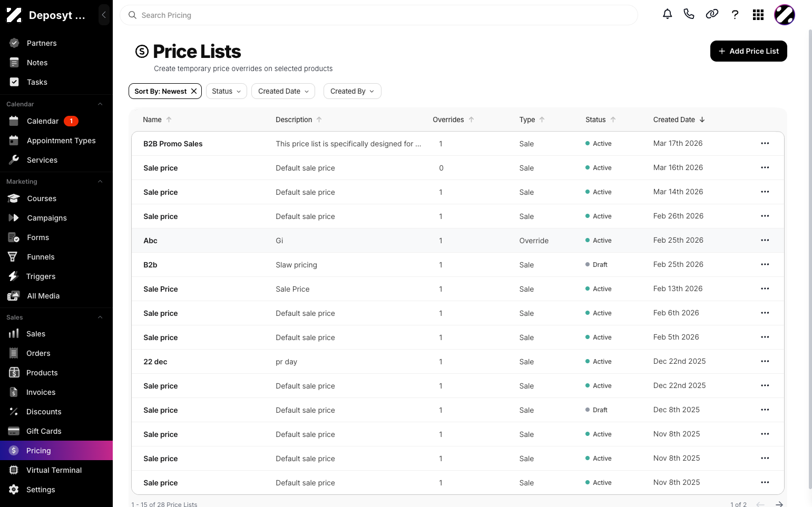Click the link chain icon in header
The width and height of the screenshot is (812, 507).
pyautogui.click(x=712, y=15)
